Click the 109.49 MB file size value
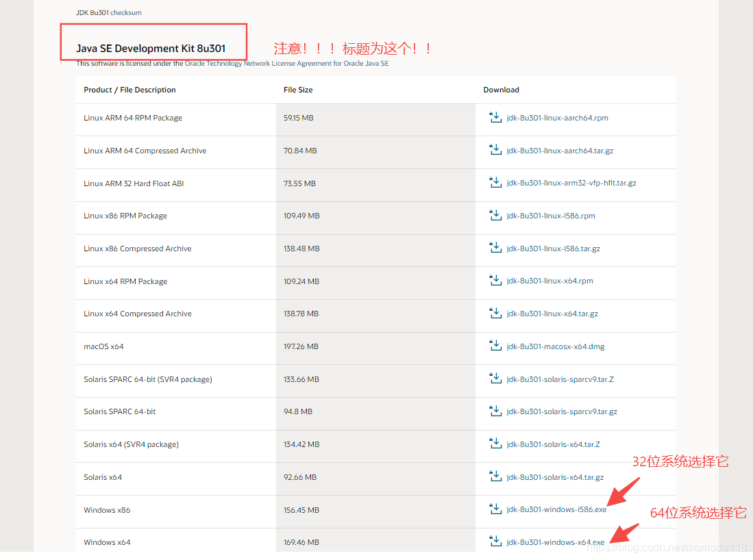753x560 pixels. click(301, 216)
